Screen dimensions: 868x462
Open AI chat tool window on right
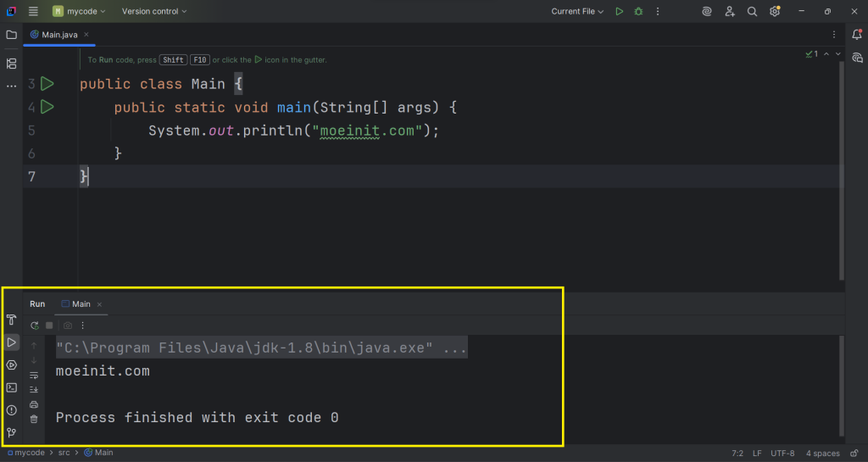857,58
